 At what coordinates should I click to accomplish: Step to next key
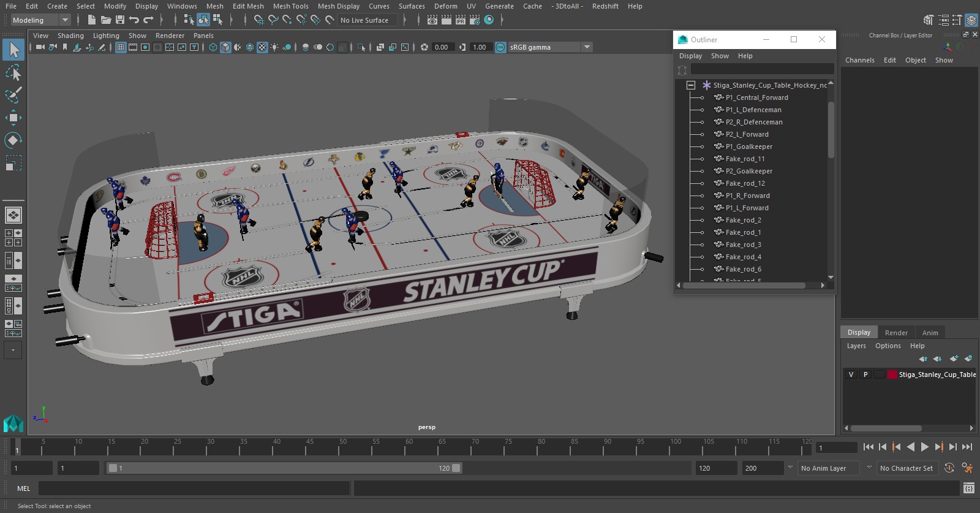pos(939,447)
